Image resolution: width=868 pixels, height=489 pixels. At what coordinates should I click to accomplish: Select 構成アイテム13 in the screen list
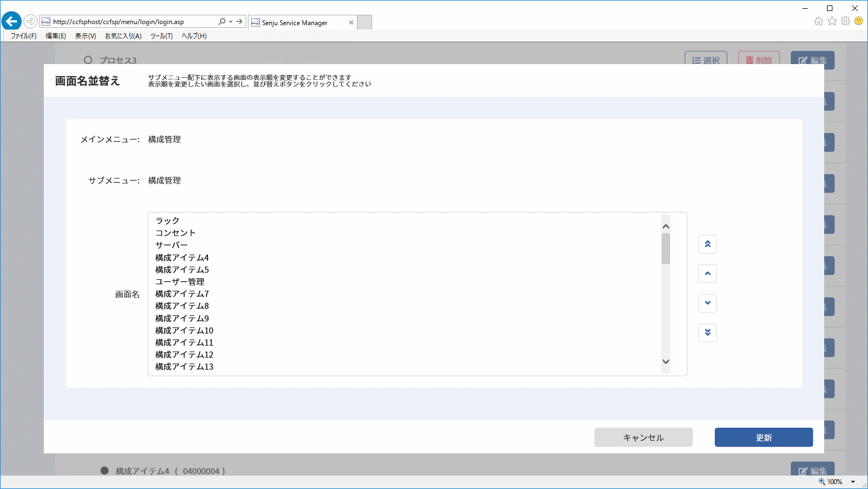coord(406,366)
